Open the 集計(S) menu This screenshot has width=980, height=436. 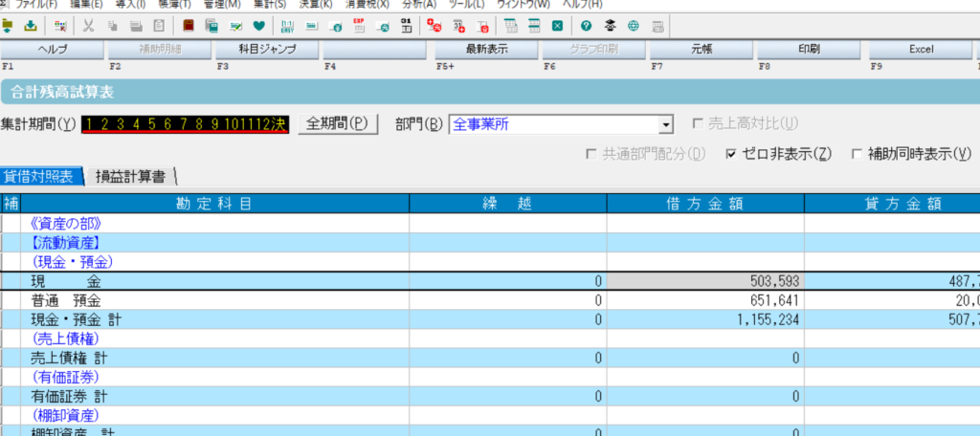(271, 4)
